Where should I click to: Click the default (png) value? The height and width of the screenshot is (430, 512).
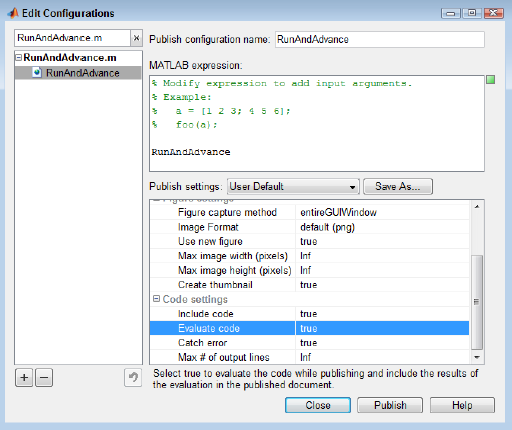point(327,227)
